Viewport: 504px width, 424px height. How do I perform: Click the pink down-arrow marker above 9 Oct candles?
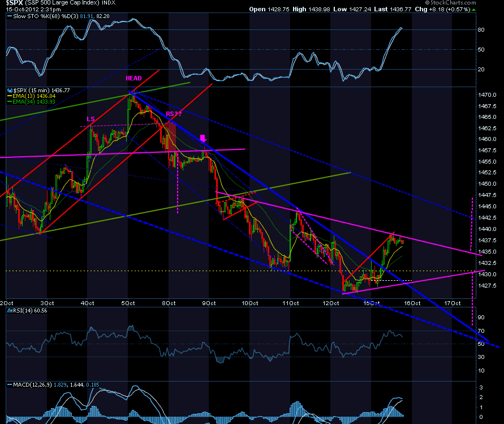tap(203, 138)
